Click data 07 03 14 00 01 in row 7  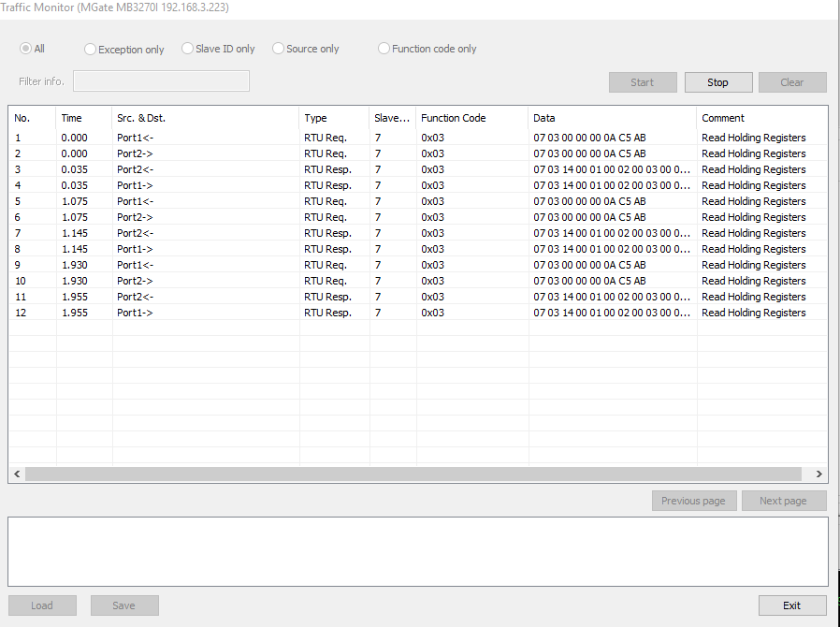(612, 233)
